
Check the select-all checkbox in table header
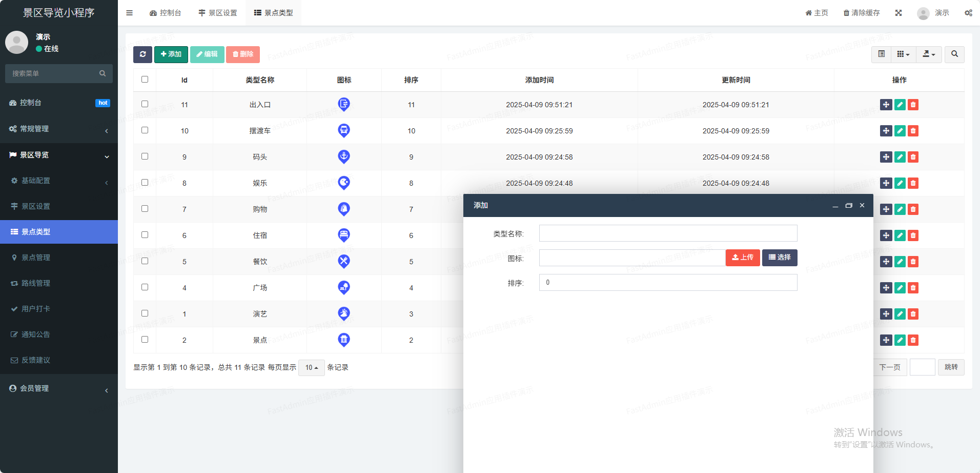pyautogui.click(x=145, y=80)
